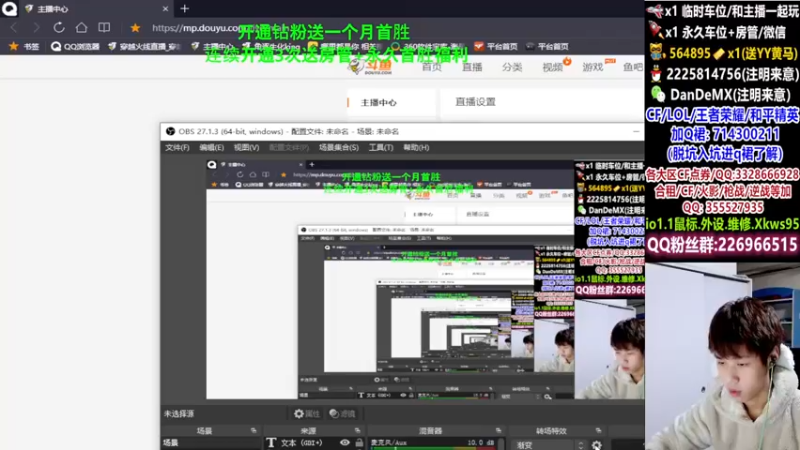This screenshot has width=800, height=450.
Task: Click the 麦克风/Aux volume meter
Action: click(x=433, y=448)
